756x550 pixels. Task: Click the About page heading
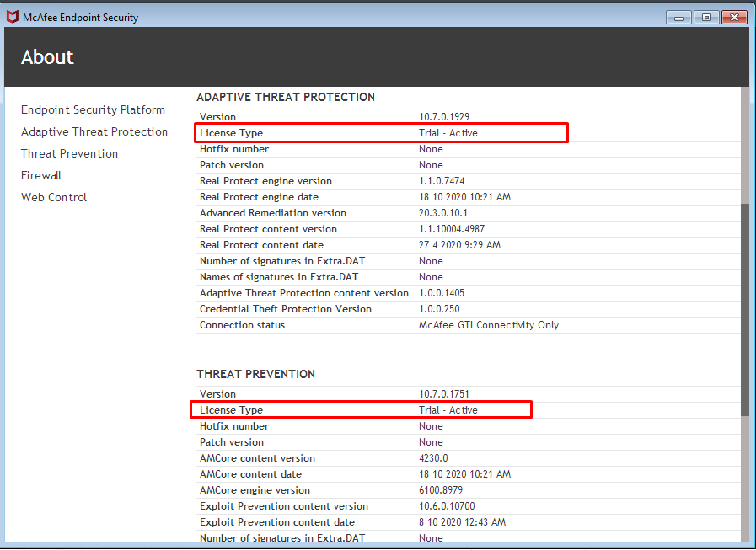pyautogui.click(x=47, y=57)
